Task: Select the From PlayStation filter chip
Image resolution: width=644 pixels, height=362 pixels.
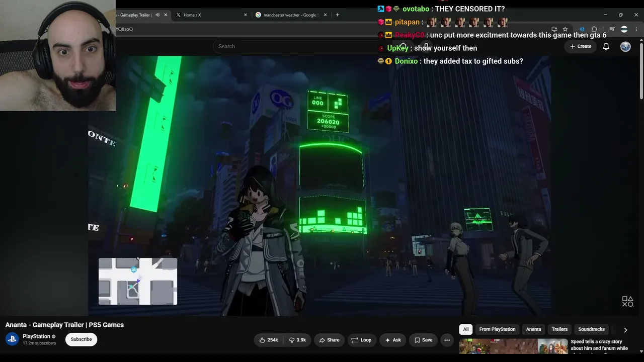Action: pyautogui.click(x=497, y=329)
